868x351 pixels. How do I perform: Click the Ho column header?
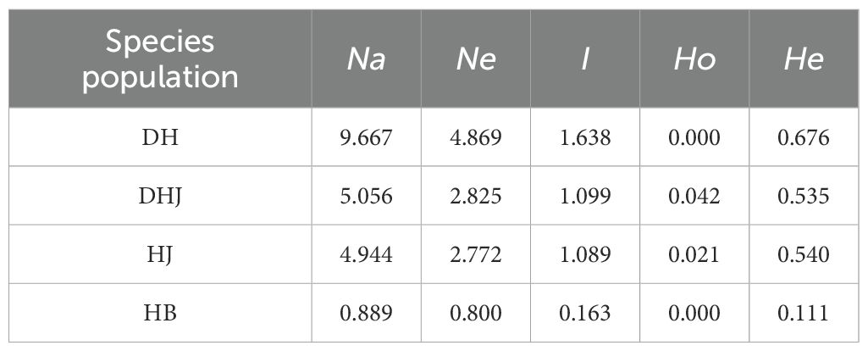694,59
